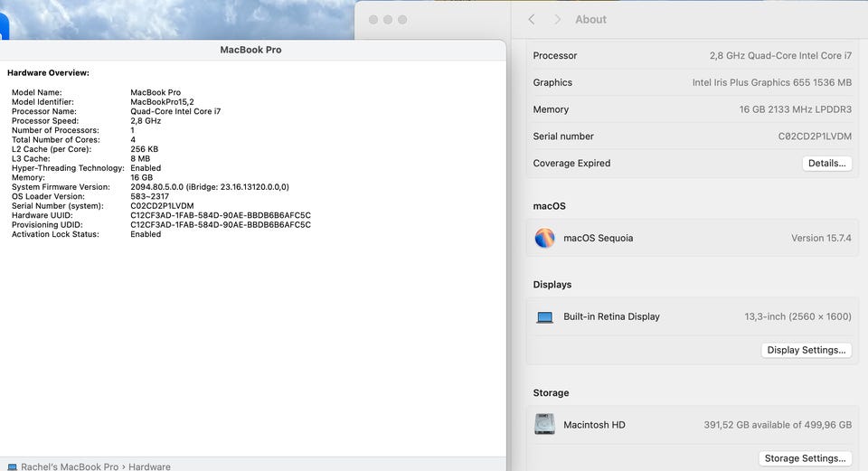Click the Activation Lock Status label
The width and height of the screenshot is (868, 471).
[x=55, y=234]
